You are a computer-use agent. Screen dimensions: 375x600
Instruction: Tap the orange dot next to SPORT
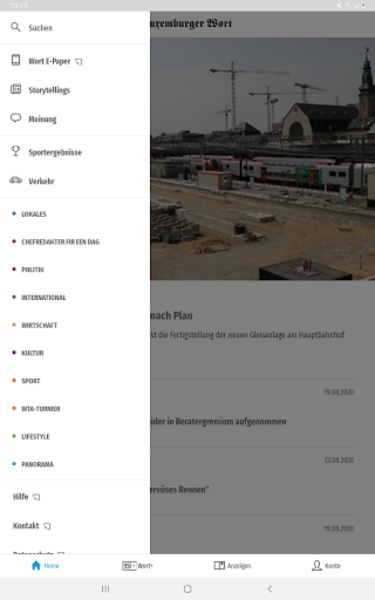14,380
